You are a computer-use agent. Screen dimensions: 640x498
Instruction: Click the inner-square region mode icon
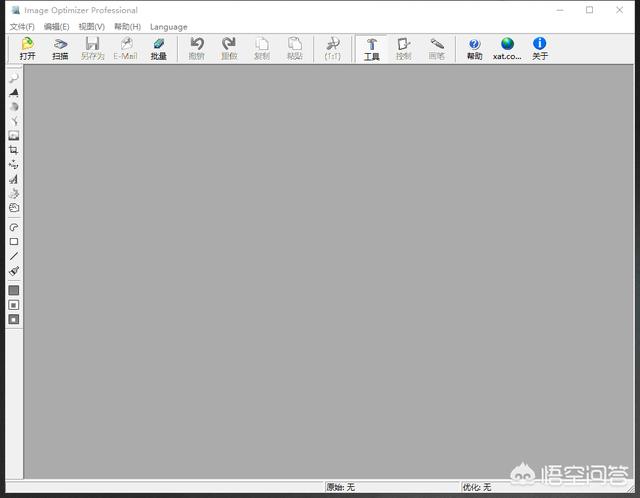[14, 305]
